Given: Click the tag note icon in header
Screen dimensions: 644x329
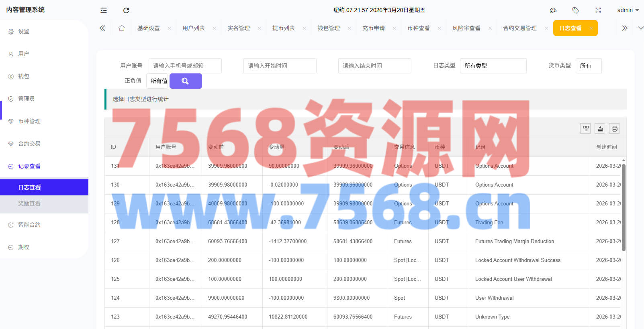Looking at the screenshot, I should pos(576,10).
